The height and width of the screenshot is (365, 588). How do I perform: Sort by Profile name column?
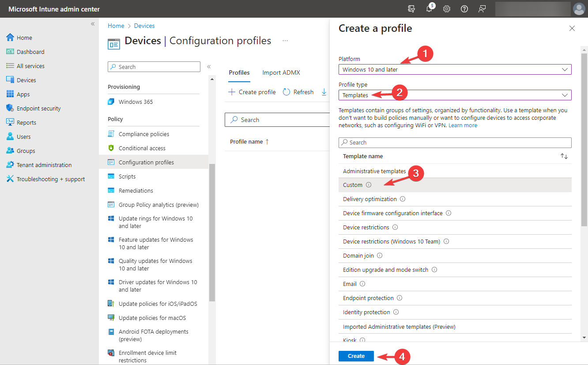tap(249, 142)
